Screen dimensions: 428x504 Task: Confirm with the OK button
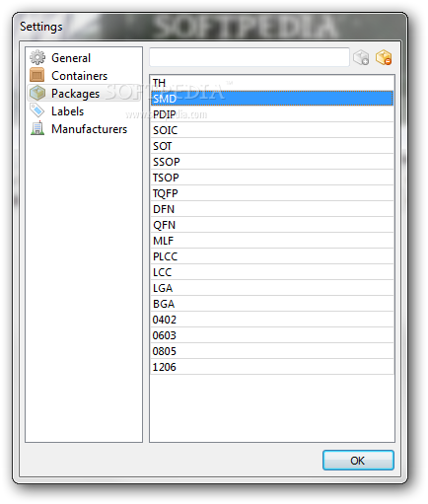pyautogui.click(x=358, y=461)
